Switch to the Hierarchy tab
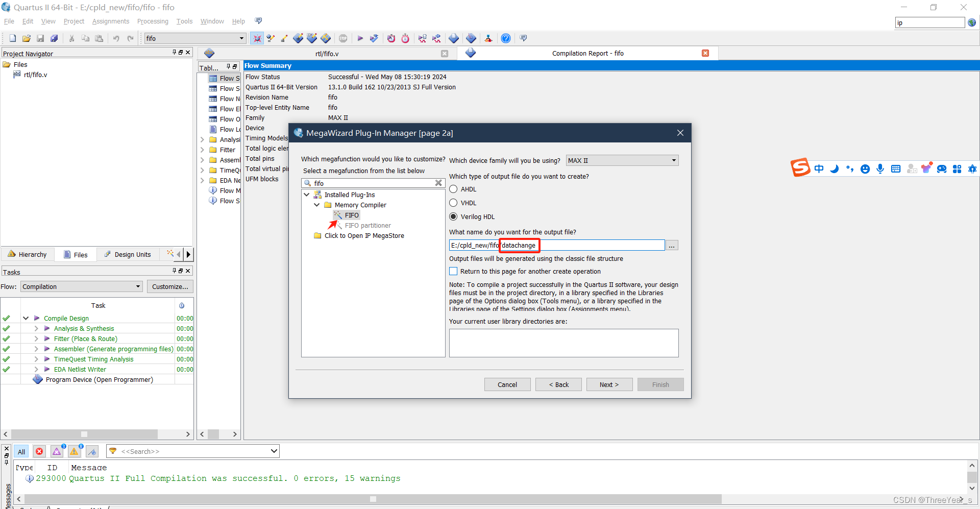This screenshot has height=509, width=980. point(28,254)
